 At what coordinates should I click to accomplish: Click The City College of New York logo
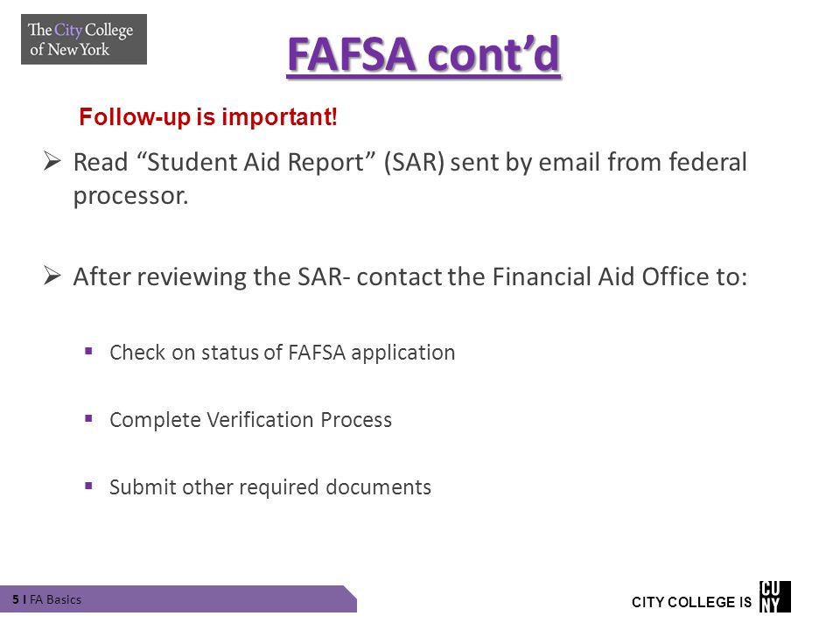84,39
